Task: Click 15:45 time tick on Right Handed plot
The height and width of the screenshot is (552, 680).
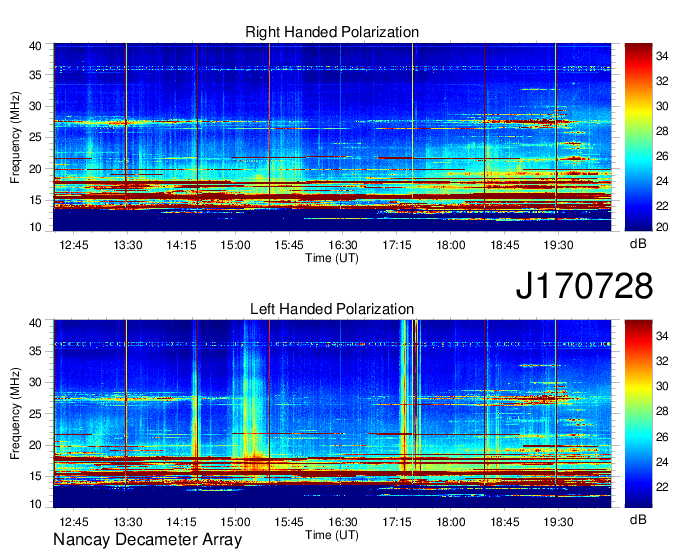Action: point(289,245)
